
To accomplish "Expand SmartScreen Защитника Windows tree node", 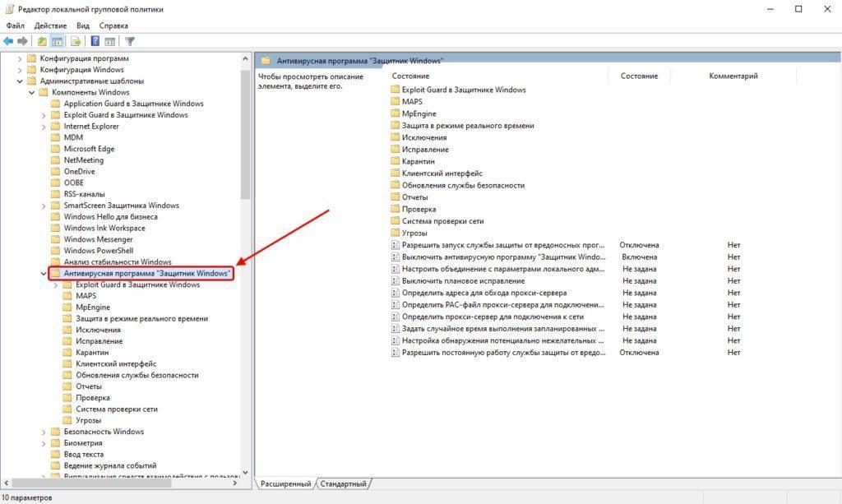I will click(44, 206).
